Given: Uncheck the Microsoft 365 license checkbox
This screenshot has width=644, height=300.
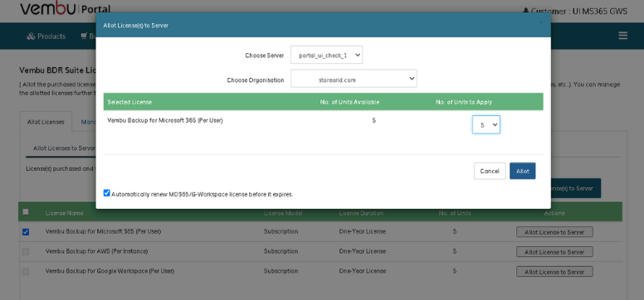Looking at the screenshot, I should coord(26,232).
